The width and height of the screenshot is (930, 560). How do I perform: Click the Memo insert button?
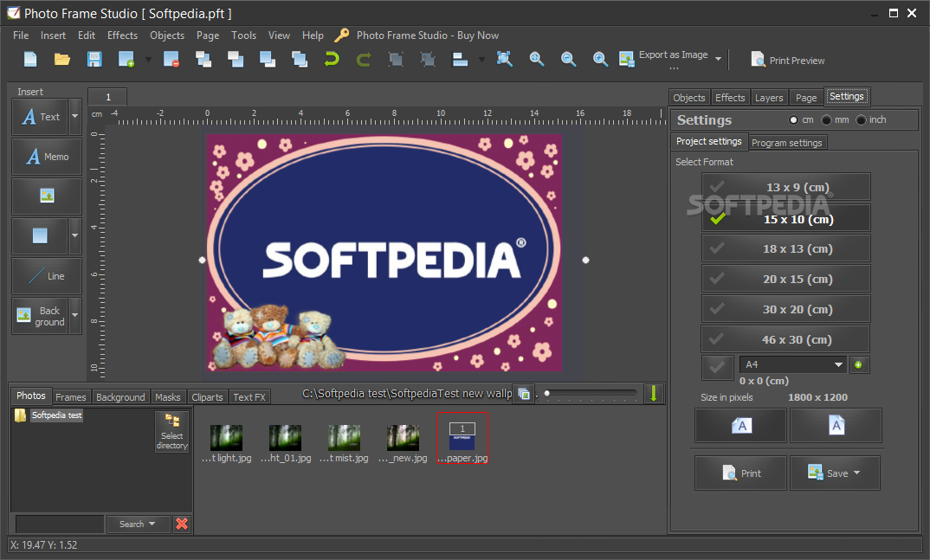coord(47,157)
